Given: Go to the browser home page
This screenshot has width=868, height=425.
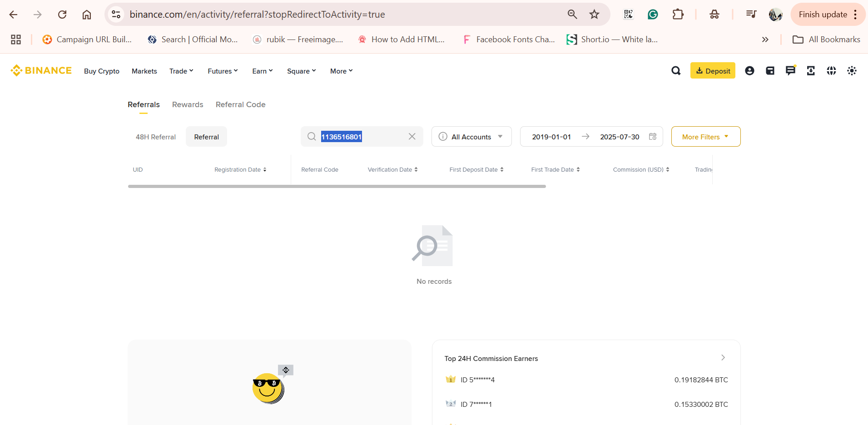Looking at the screenshot, I should click(87, 15).
